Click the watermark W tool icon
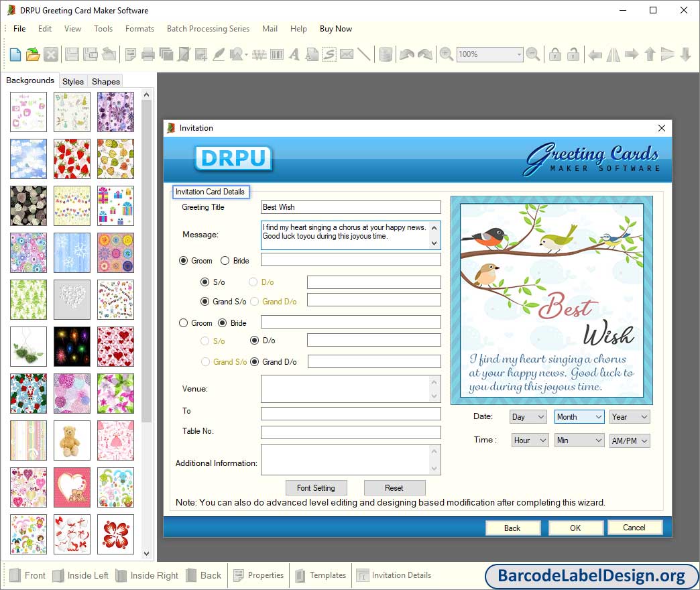Viewport: 700px width, 590px height. [x=259, y=54]
